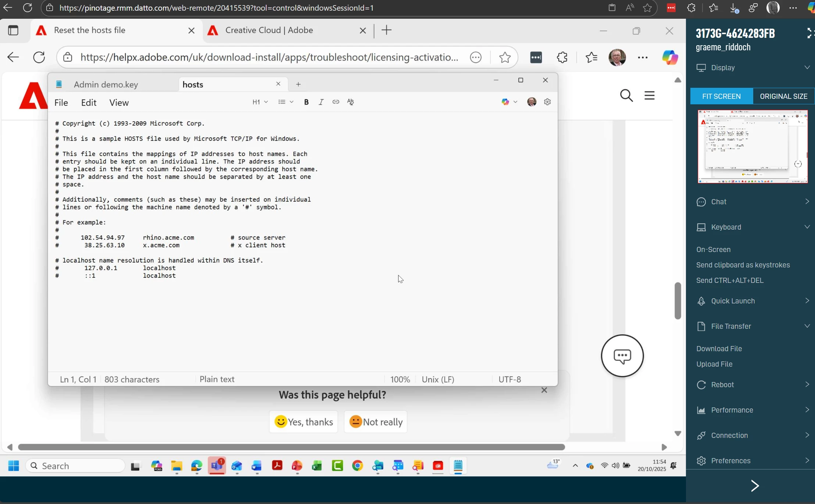
Task: Switch remote display to FIT SCREEN
Action: coord(721,96)
